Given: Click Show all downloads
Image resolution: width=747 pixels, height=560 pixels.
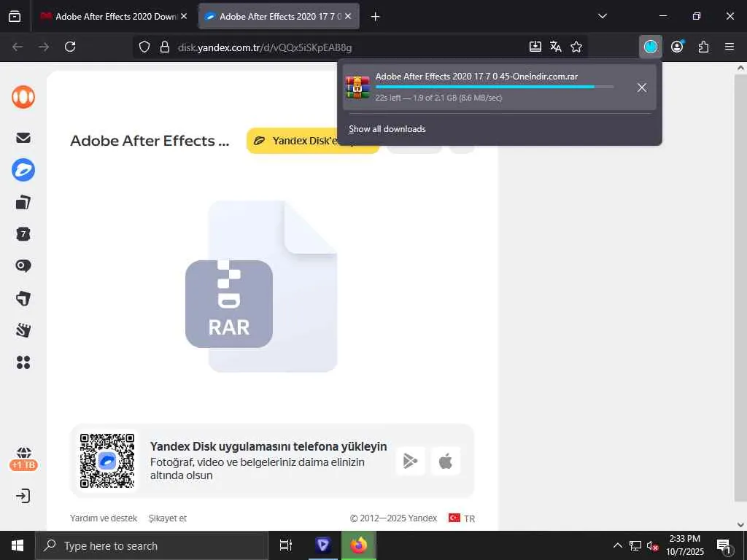Looking at the screenshot, I should tap(387, 129).
